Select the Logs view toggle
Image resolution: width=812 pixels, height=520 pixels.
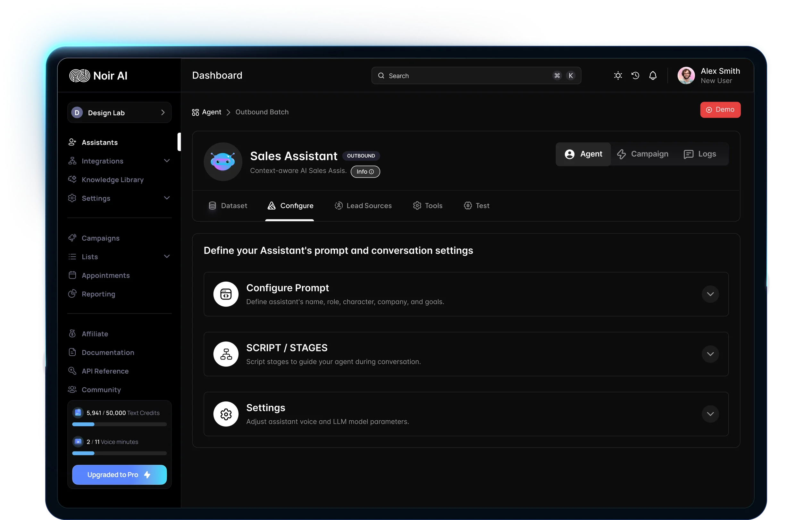[x=700, y=154]
